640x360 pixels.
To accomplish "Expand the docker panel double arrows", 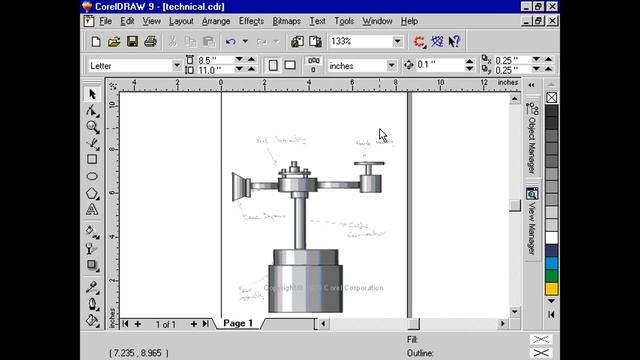I will [x=531, y=85].
